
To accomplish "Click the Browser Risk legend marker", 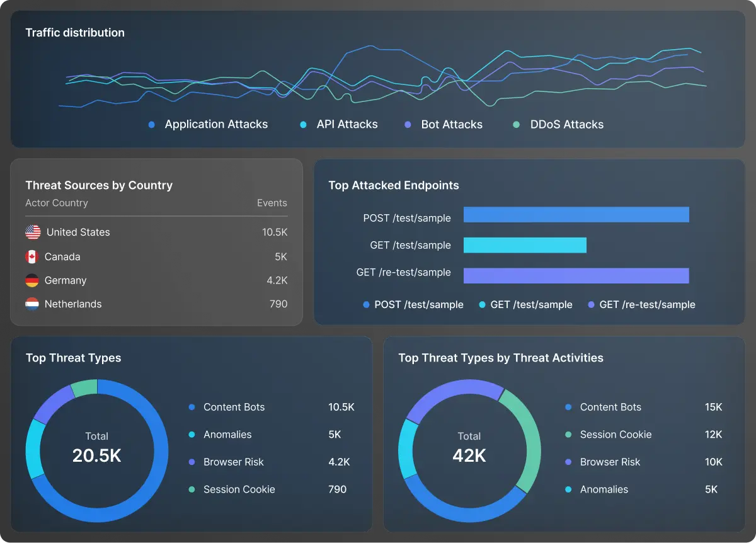I will pos(191,462).
